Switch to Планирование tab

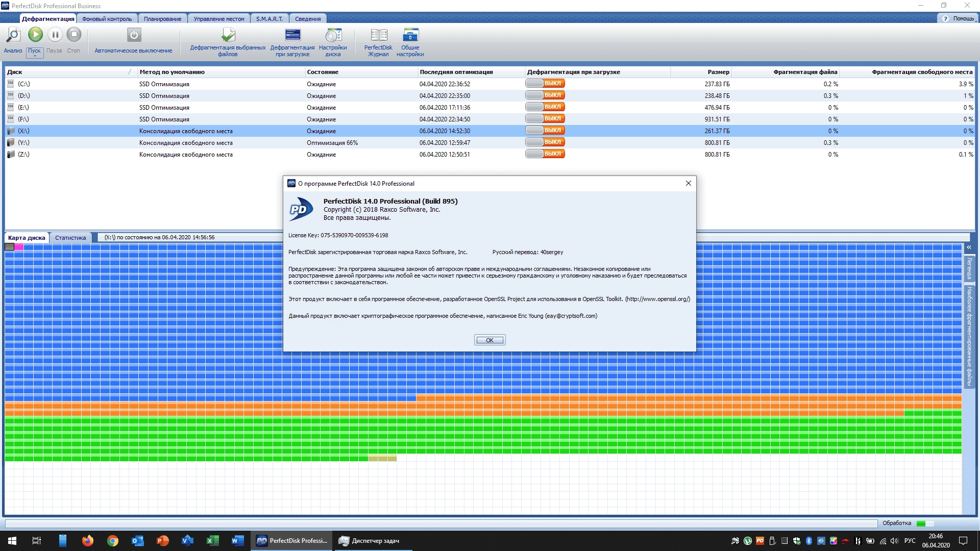pyautogui.click(x=162, y=19)
